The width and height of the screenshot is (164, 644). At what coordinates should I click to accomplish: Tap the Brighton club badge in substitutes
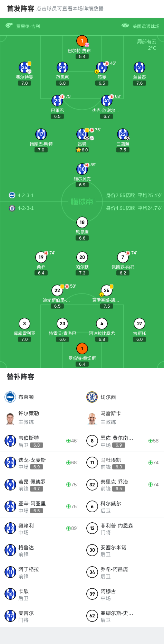point(10,397)
